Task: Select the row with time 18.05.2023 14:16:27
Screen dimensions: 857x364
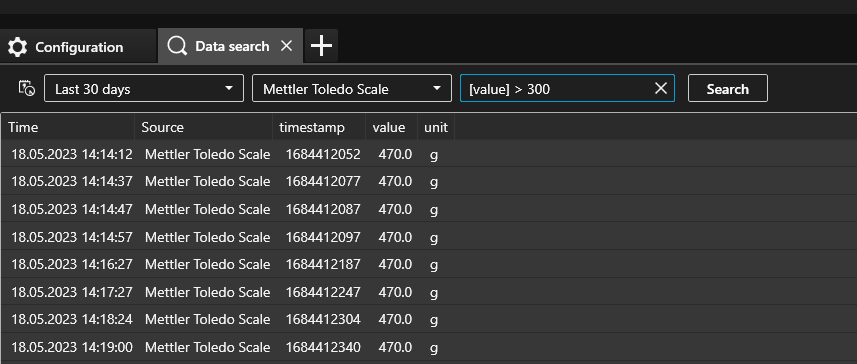Action: tap(429, 264)
